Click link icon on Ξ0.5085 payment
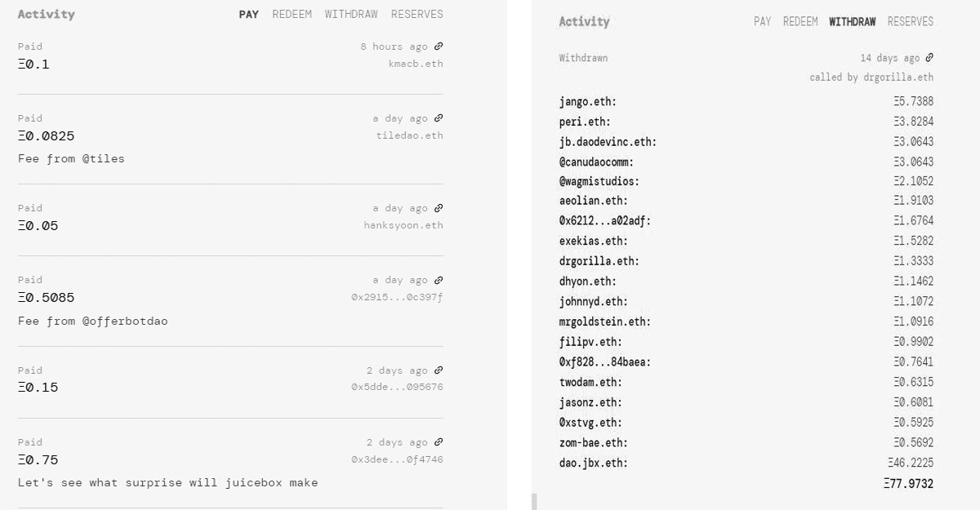Image resolution: width=980 pixels, height=510 pixels. click(439, 280)
